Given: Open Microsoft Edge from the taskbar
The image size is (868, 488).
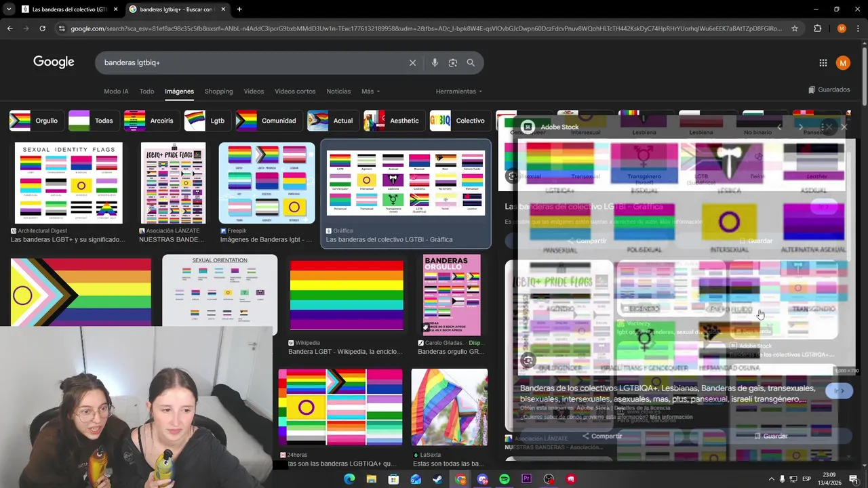Looking at the screenshot, I should (349, 479).
